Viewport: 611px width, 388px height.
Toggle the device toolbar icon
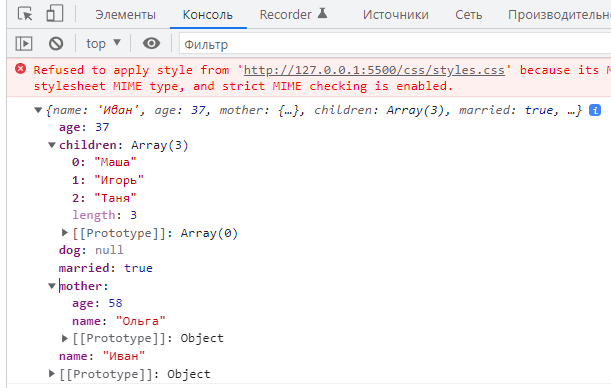55,14
